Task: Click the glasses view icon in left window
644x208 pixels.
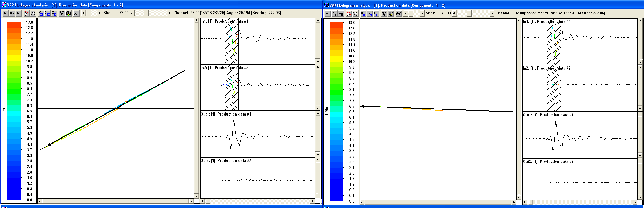Action: pos(76,13)
